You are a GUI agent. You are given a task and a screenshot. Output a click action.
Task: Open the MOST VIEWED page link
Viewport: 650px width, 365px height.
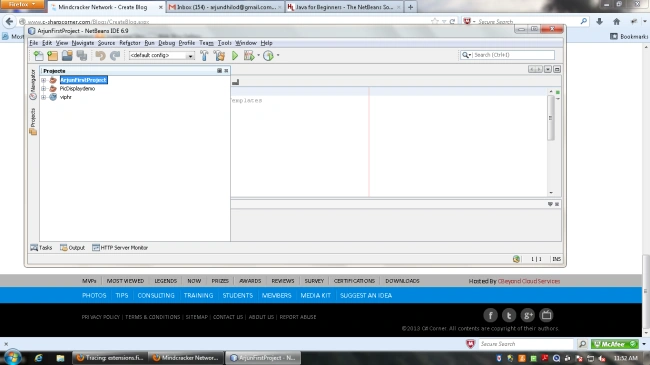[x=125, y=281]
